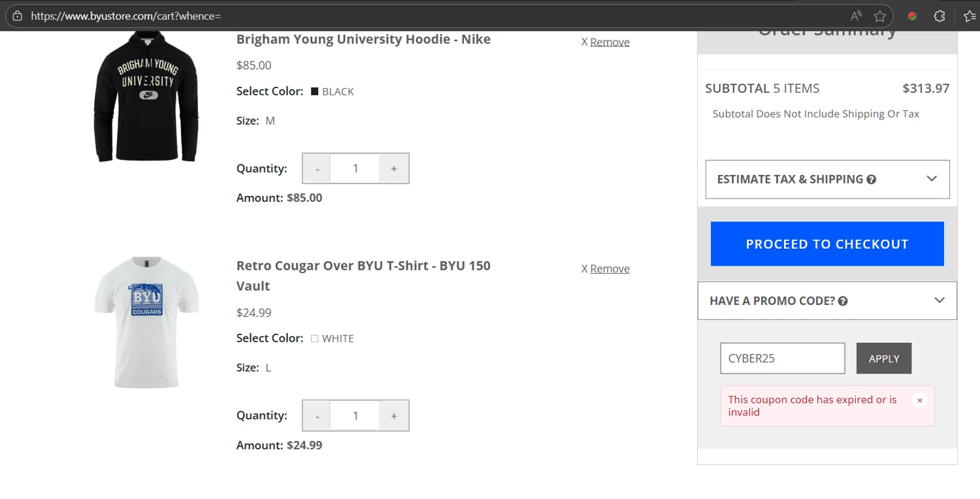Increase the Nike hoodie quantity

[x=394, y=169]
